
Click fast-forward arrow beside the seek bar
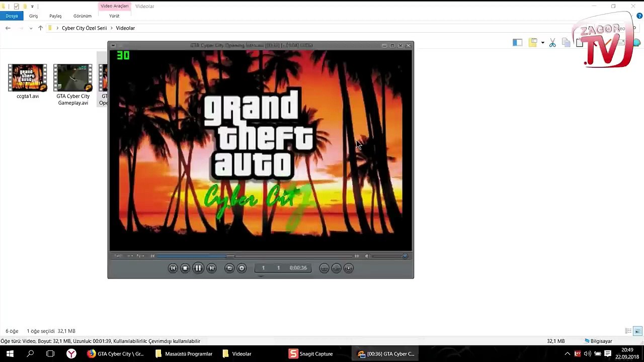(x=357, y=256)
